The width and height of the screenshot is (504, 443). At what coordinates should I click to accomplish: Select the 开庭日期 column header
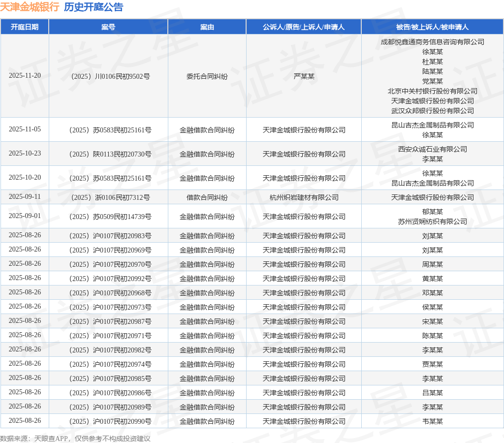point(25,27)
